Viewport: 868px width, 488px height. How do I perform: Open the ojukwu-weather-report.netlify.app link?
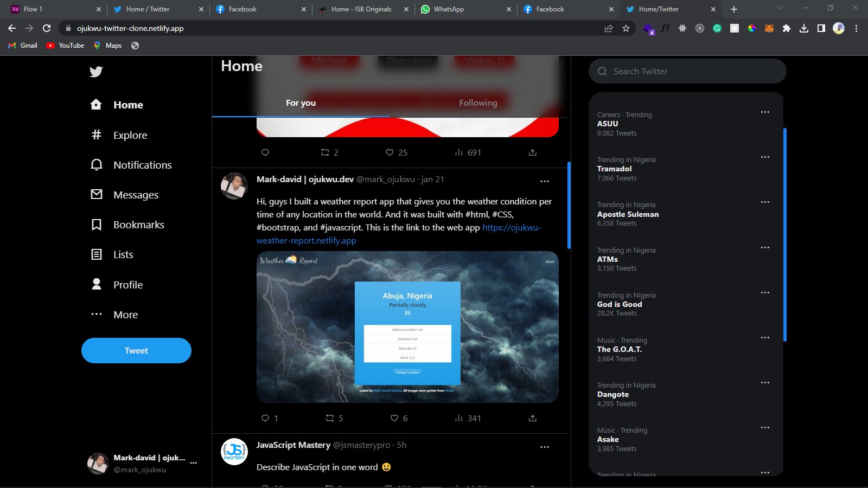pyautogui.click(x=399, y=234)
